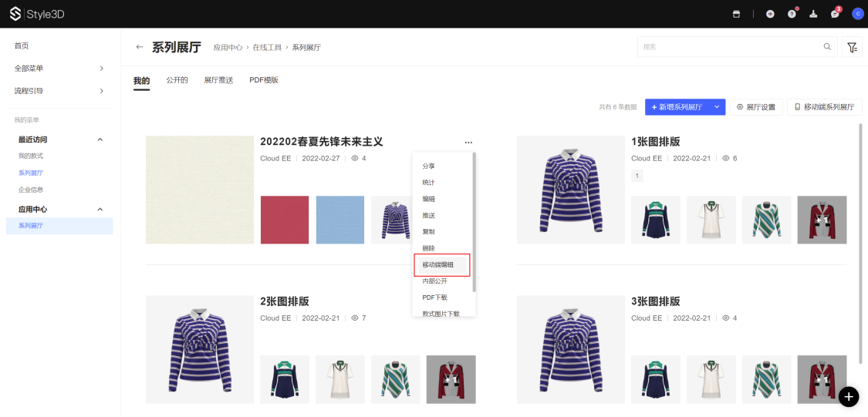868x417 pixels.
Task: Click the filter funnel icon
Action: point(852,47)
